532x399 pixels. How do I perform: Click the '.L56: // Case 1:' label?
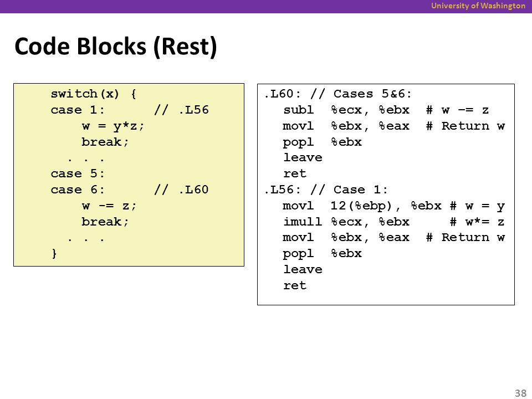326,190
